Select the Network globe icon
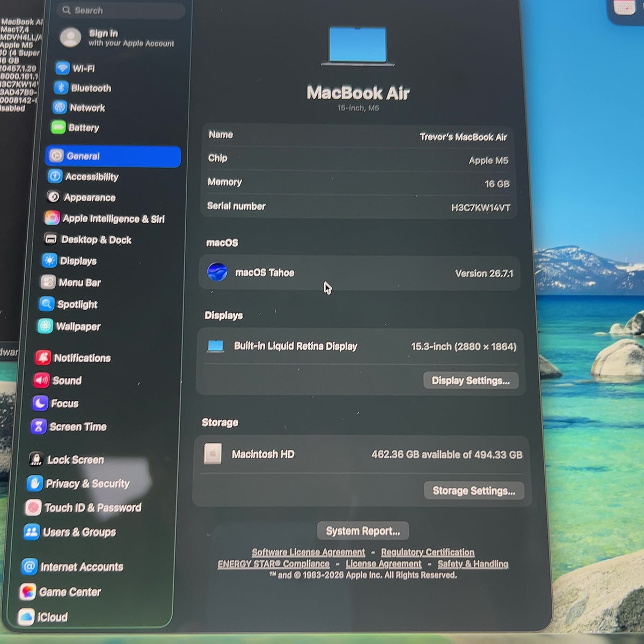This screenshot has height=644, width=644. point(59,107)
